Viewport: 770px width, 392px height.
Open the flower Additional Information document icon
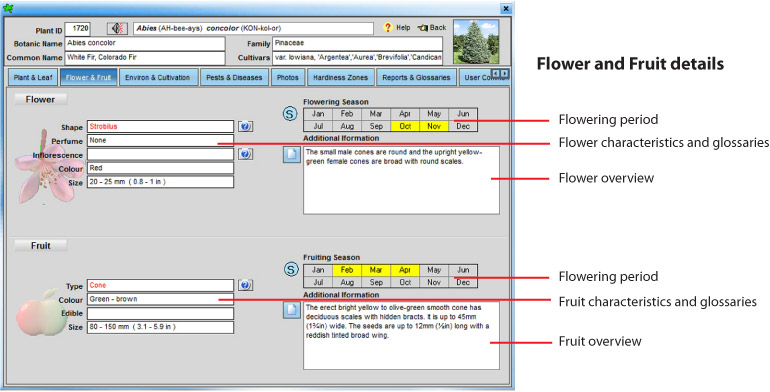point(292,154)
